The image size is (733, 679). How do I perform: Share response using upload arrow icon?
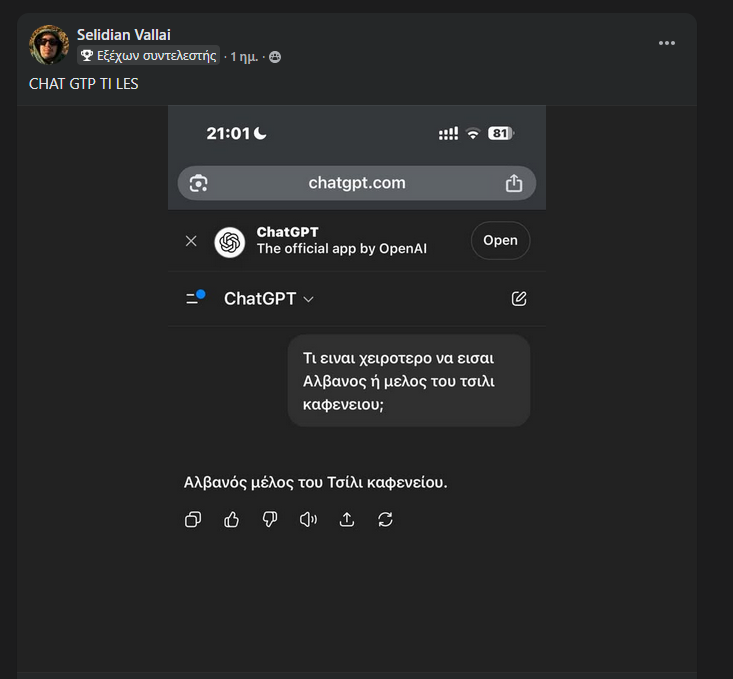coord(346,520)
